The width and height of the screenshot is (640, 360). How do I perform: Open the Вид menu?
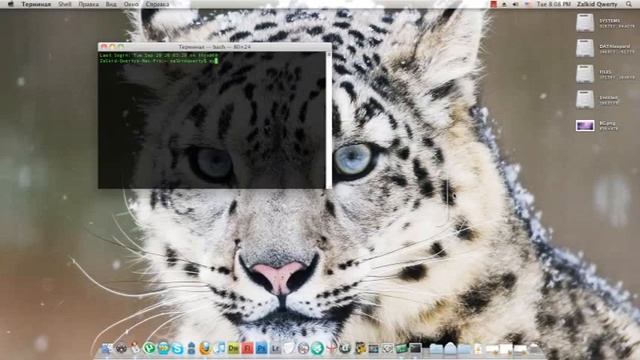point(111,4)
